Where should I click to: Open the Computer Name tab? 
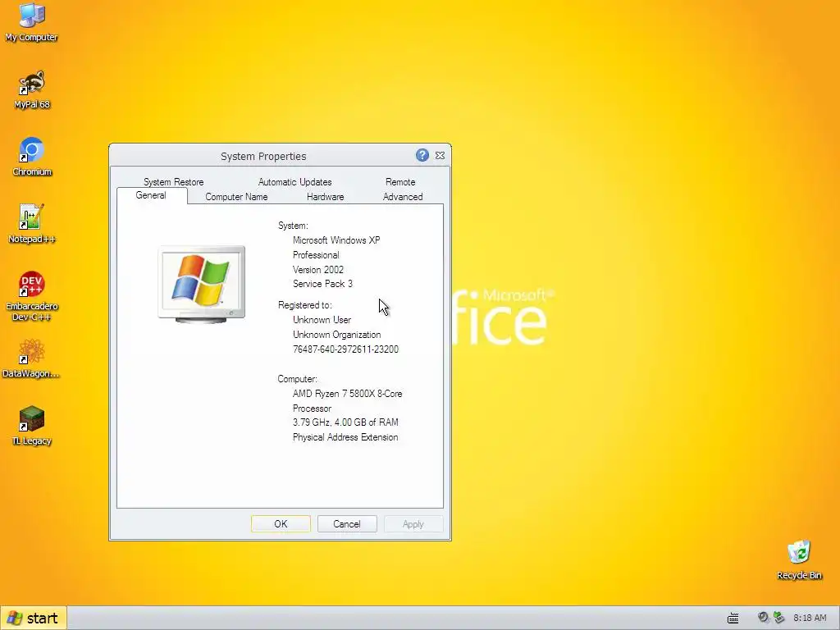tap(236, 197)
